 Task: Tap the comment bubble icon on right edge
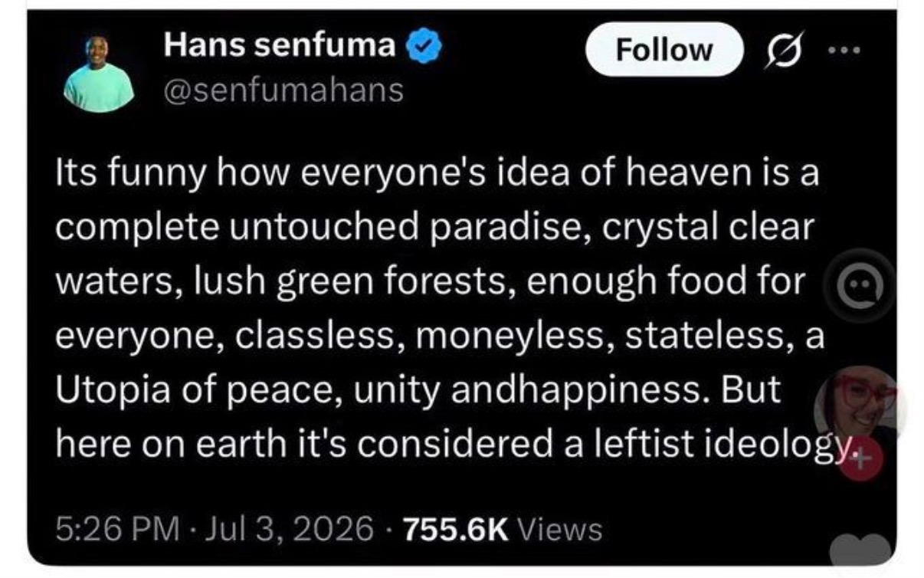pyautogui.click(x=865, y=287)
